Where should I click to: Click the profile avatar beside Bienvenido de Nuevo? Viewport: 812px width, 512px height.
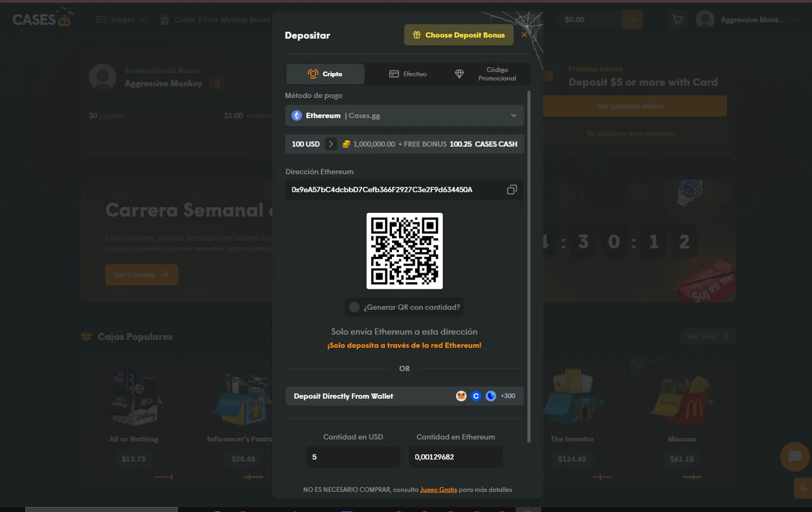[102, 77]
